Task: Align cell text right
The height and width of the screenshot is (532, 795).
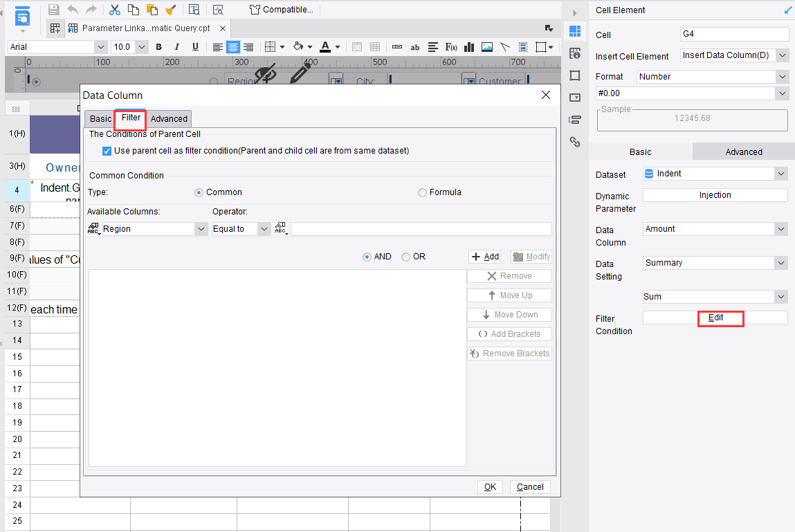Action: (x=248, y=47)
